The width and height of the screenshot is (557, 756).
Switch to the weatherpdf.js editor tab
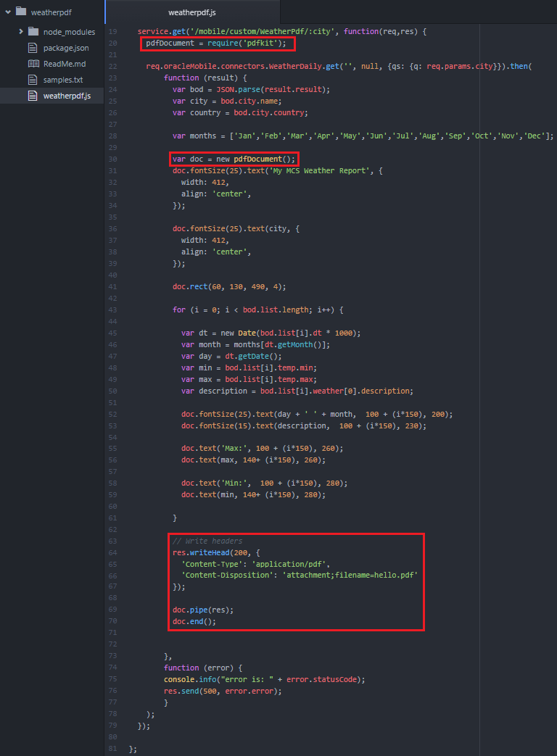pos(192,12)
